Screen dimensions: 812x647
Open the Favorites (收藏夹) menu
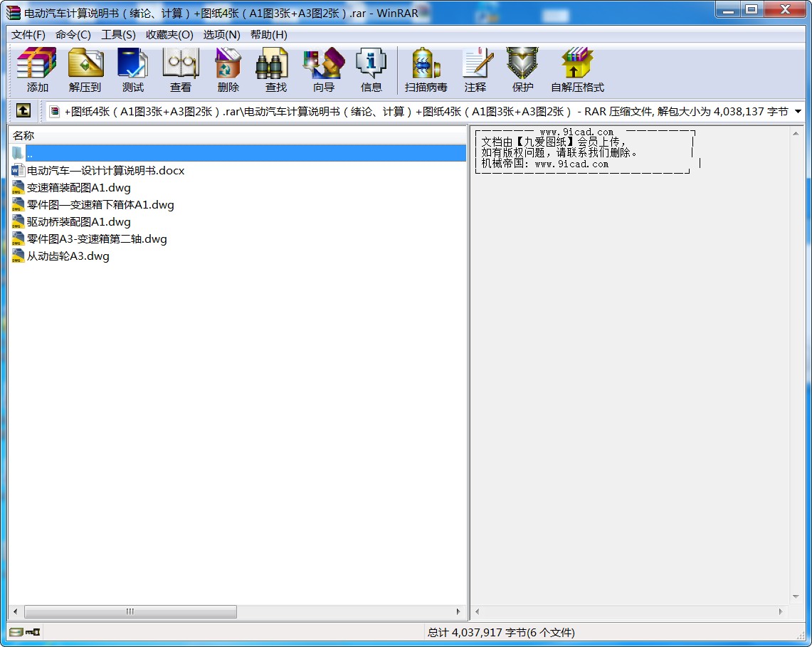169,35
